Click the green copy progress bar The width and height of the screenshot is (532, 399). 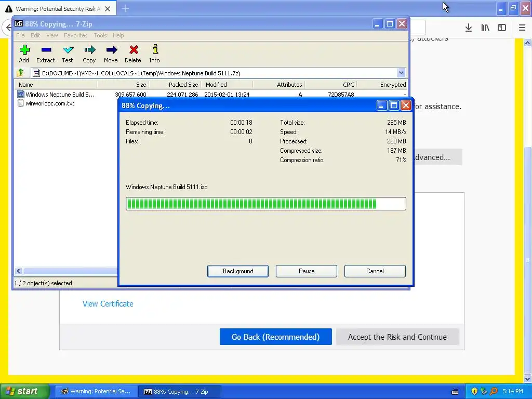tap(265, 204)
